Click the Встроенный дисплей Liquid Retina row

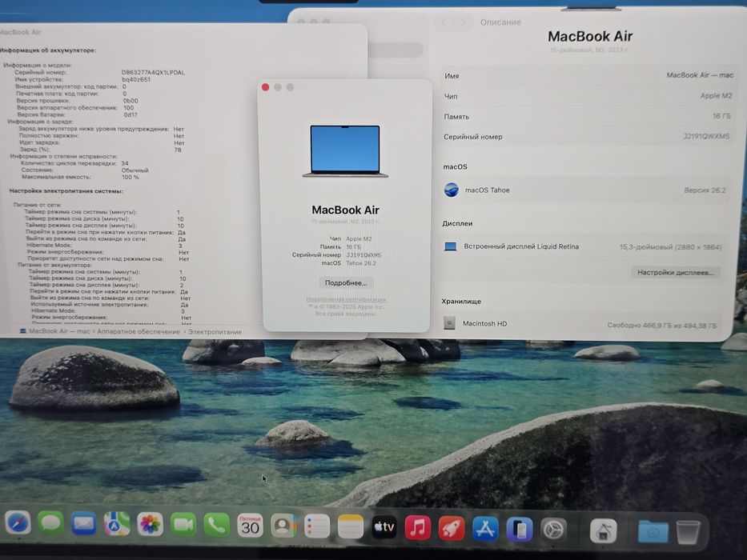583,246
